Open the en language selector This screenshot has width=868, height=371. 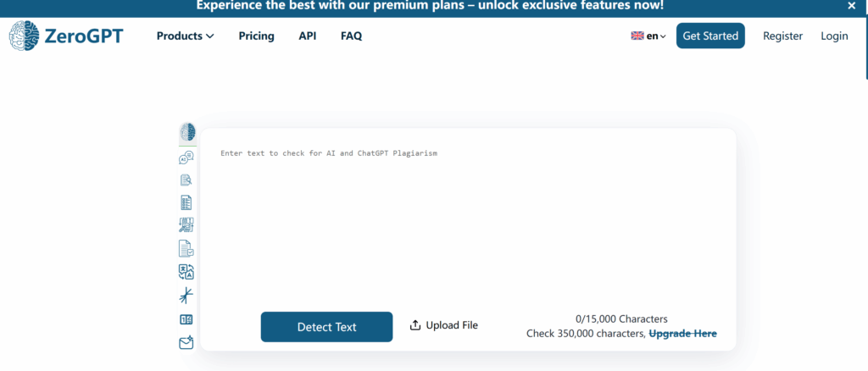coord(648,36)
